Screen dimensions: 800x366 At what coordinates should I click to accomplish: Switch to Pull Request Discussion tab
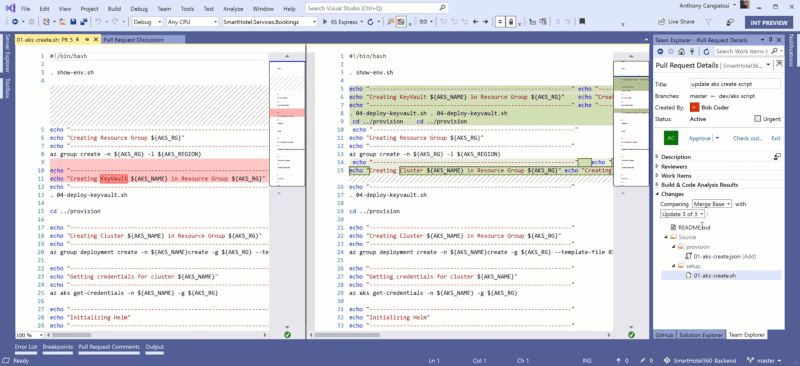pyautogui.click(x=133, y=40)
